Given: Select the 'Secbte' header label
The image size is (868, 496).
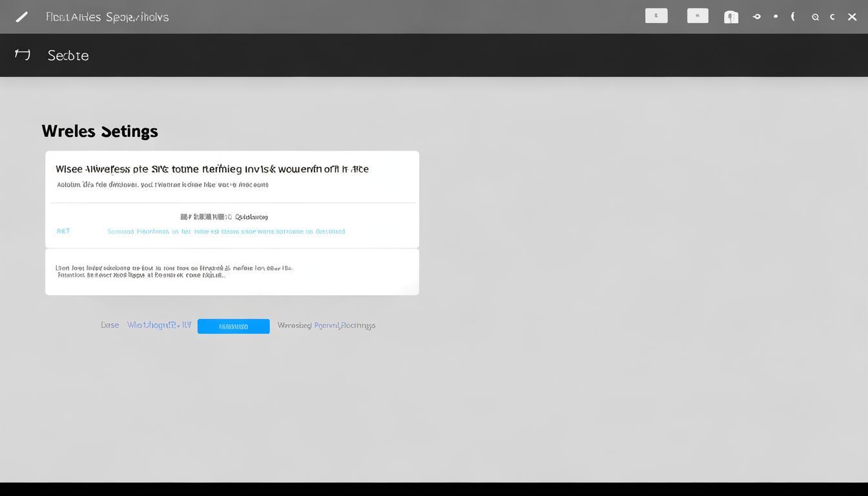Looking at the screenshot, I should click(x=68, y=56).
